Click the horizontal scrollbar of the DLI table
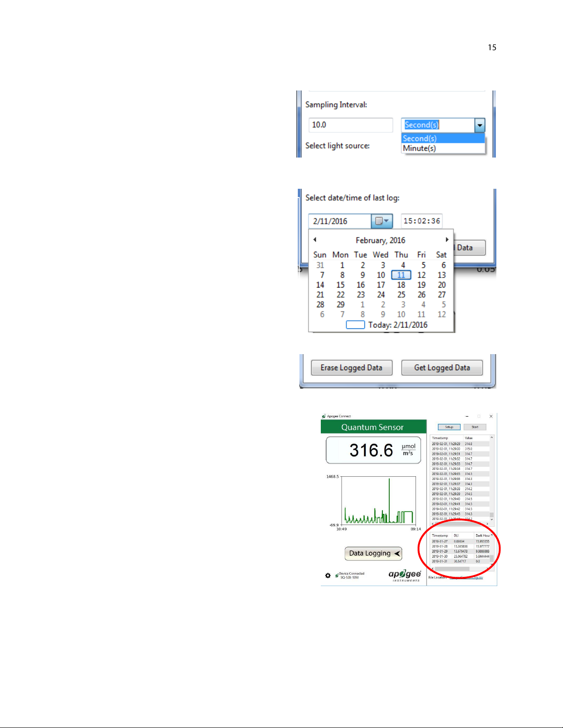Screen dimensions: 563x728 (460, 569)
